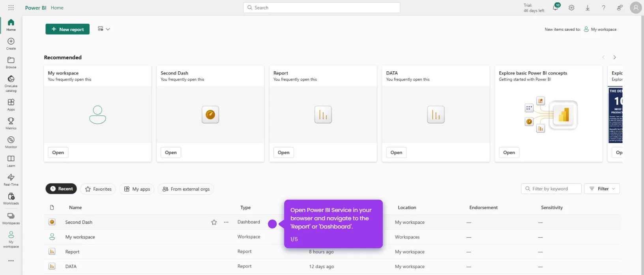
Task: Click the Home breadcrumb in header
Action: coord(57,7)
